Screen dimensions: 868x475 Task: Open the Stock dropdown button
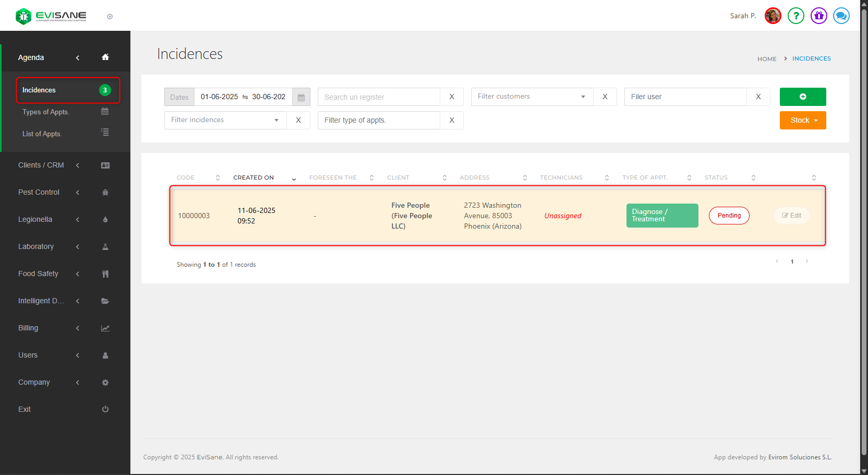803,120
